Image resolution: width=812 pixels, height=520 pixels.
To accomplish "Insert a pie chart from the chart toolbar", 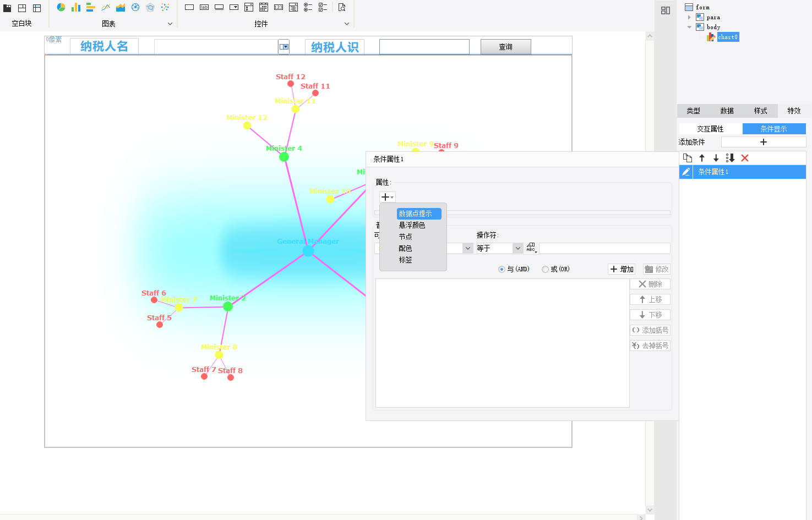I will point(61,7).
